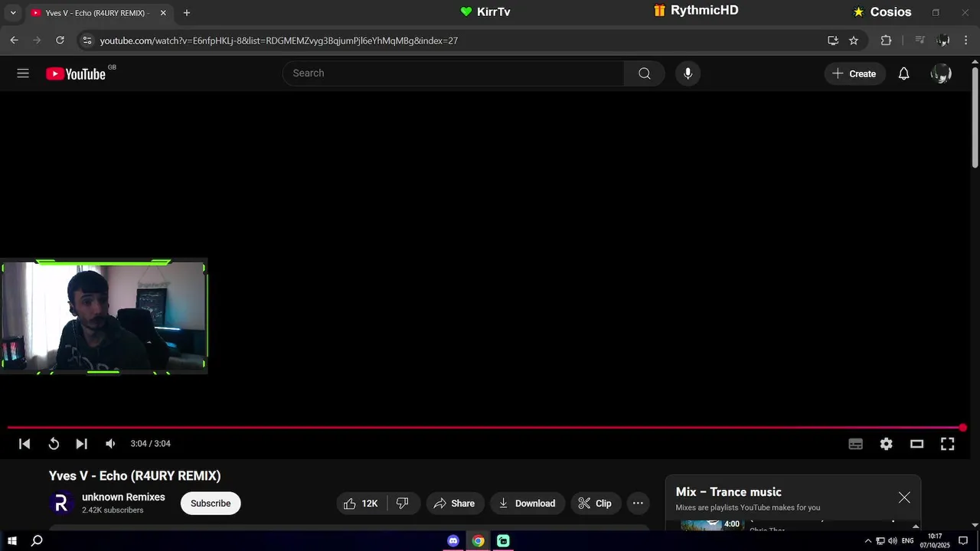Image resolution: width=980 pixels, height=551 pixels.
Task: Click the video title Yves V - Echo
Action: click(x=135, y=476)
